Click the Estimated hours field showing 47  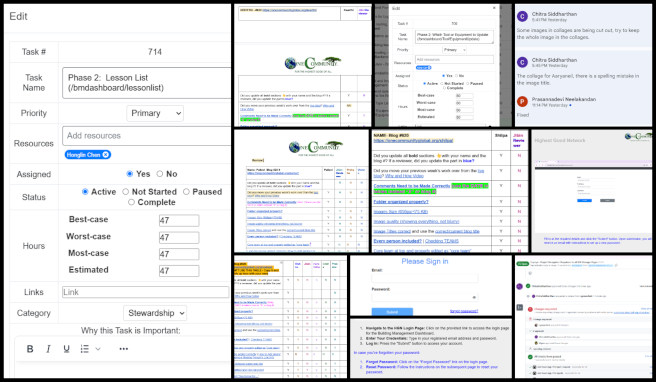(x=179, y=271)
